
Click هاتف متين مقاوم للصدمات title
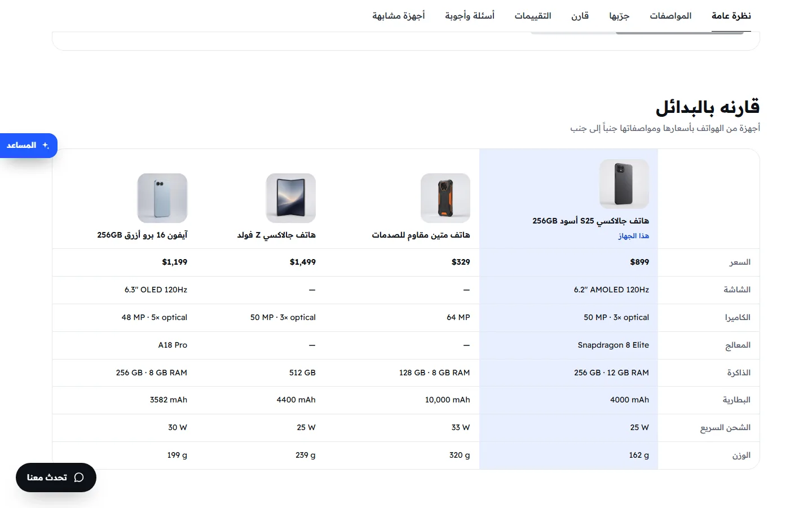pos(421,235)
